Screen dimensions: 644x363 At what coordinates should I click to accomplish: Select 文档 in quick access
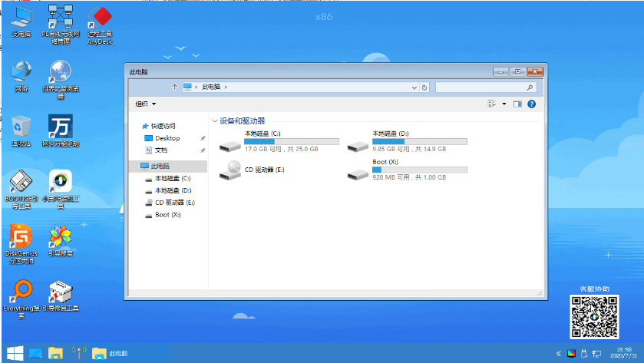[x=157, y=150]
